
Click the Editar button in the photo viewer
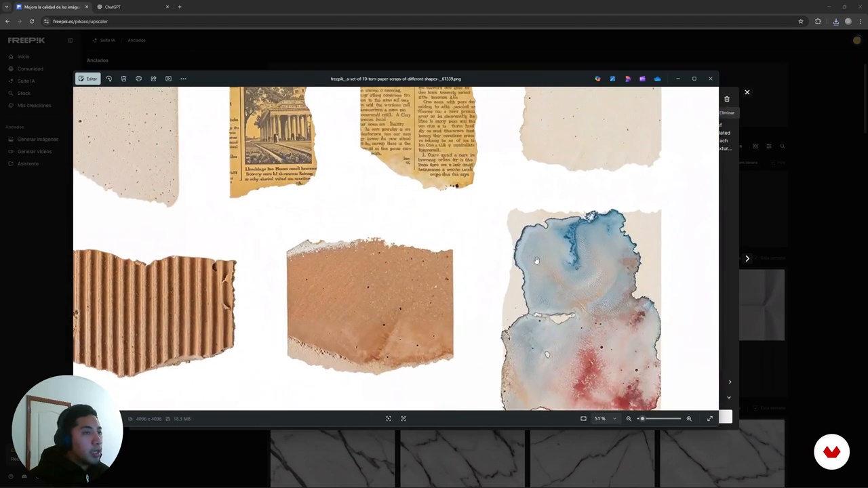click(87, 79)
